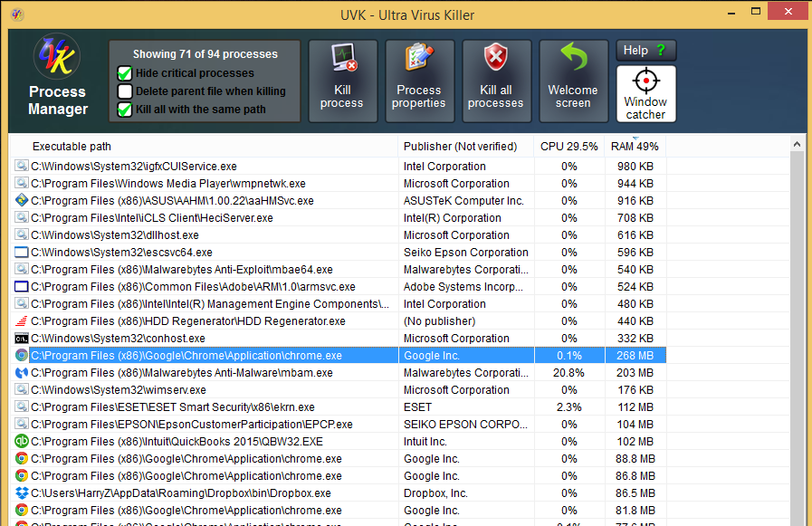Click the Adobe armsvc.exe icon
The width and height of the screenshot is (812, 526).
pos(21,286)
